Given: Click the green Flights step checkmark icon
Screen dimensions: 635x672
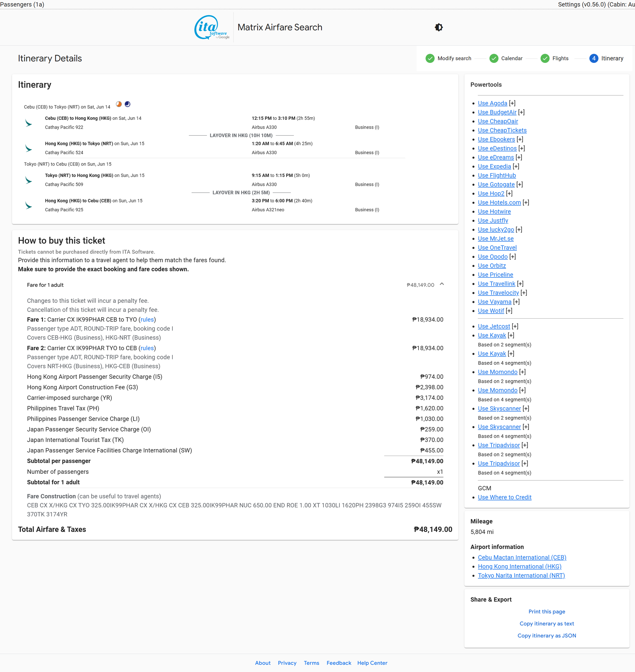Looking at the screenshot, I should point(545,58).
